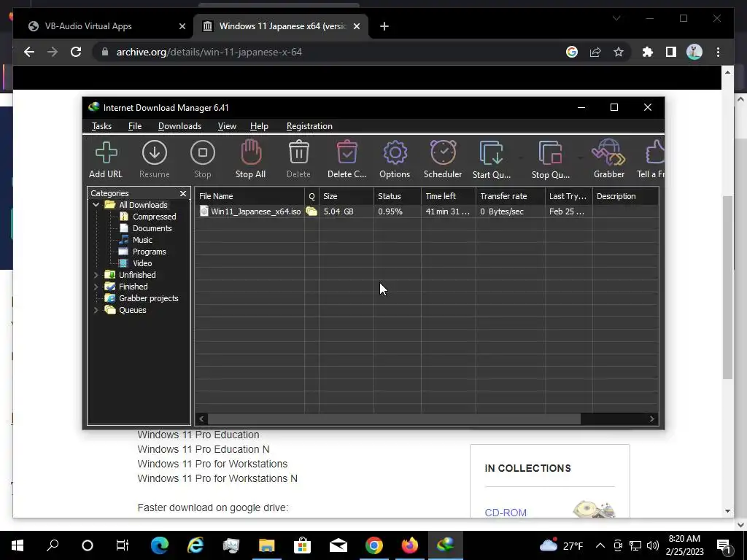Click the 5.04 GB size cell

point(347,211)
